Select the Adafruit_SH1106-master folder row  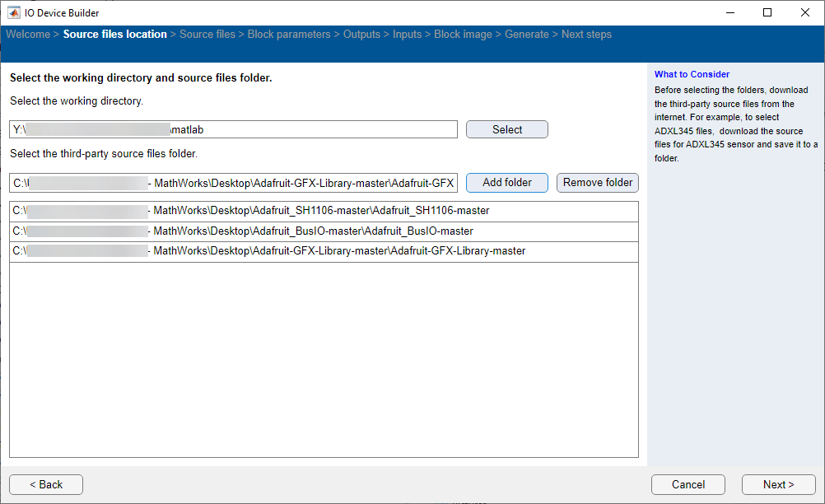323,211
